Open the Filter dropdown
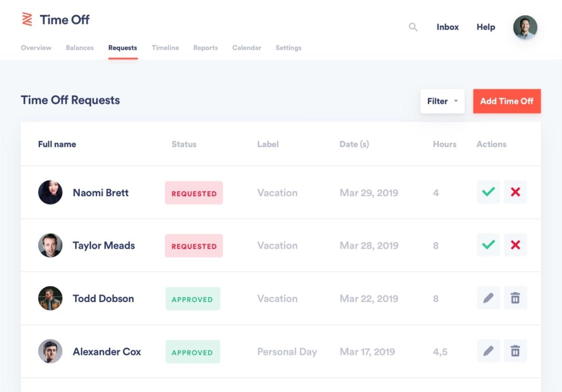Screen dimensions: 562x392 coord(442,101)
